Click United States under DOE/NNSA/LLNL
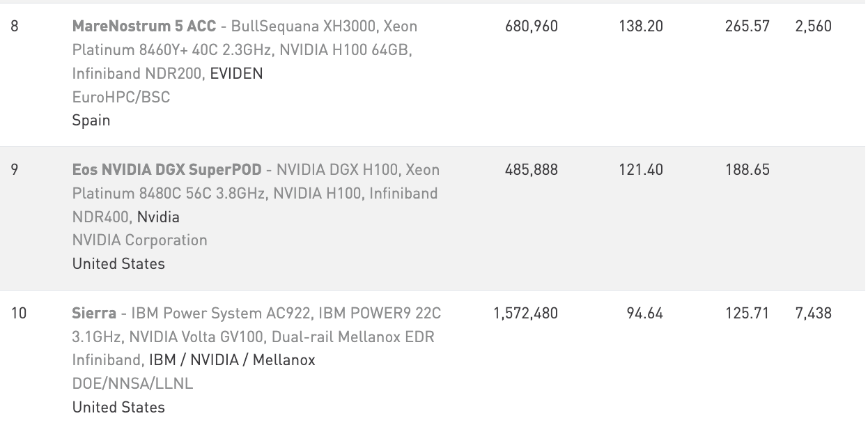 point(118,408)
